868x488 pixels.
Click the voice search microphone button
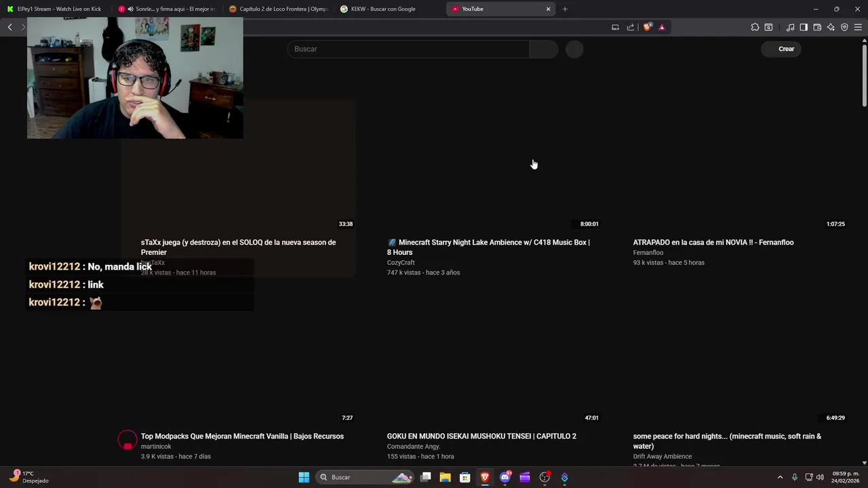point(574,49)
